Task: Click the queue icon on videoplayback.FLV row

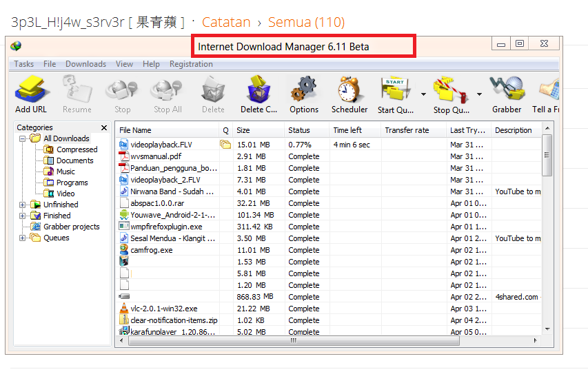Action: [x=225, y=144]
